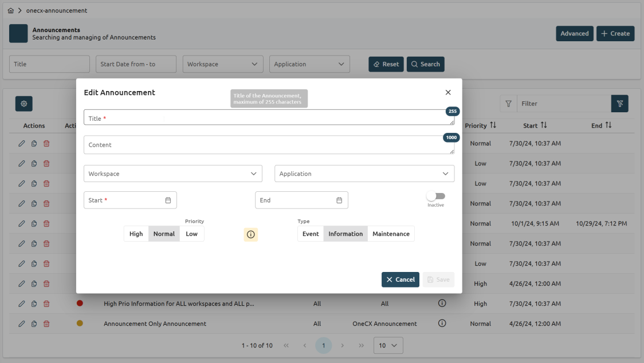Select High priority option

136,234
